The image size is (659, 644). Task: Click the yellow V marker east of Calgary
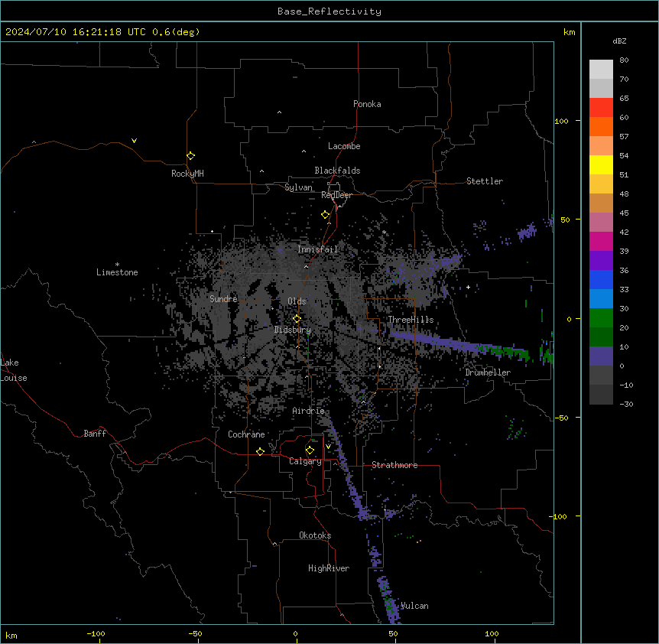tap(328, 447)
